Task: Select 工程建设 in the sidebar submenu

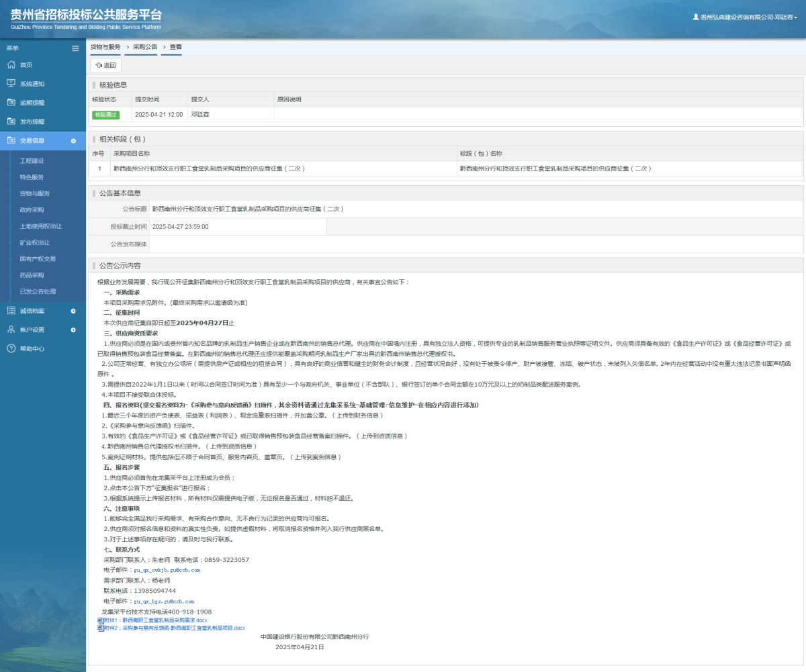Action: [32, 161]
